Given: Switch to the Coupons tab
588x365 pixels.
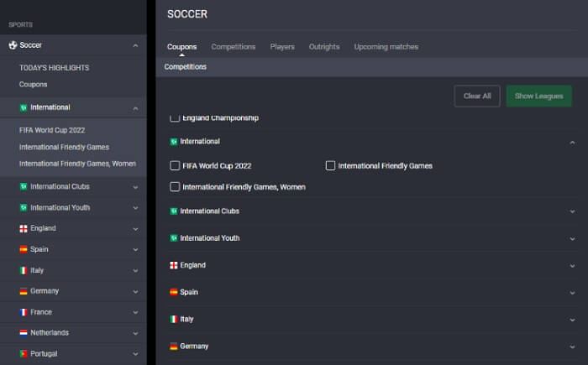Looking at the screenshot, I should [182, 47].
